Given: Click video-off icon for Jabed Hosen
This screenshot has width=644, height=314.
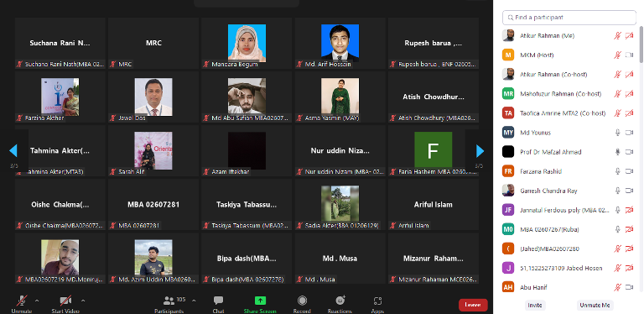Looking at the screenshot, I should coord(629,268).
